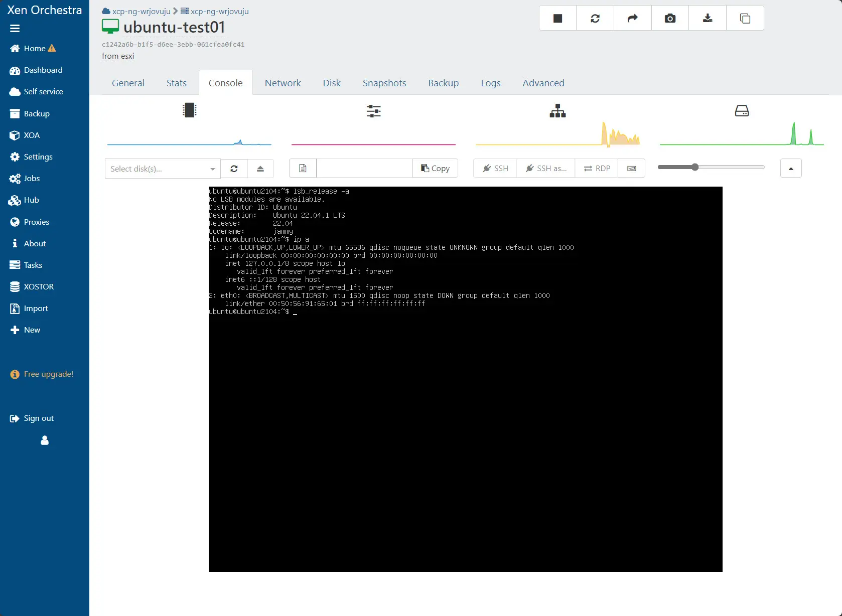Export the VM with the download icon
Screen dimensions: 842x616
coord(708,18)
